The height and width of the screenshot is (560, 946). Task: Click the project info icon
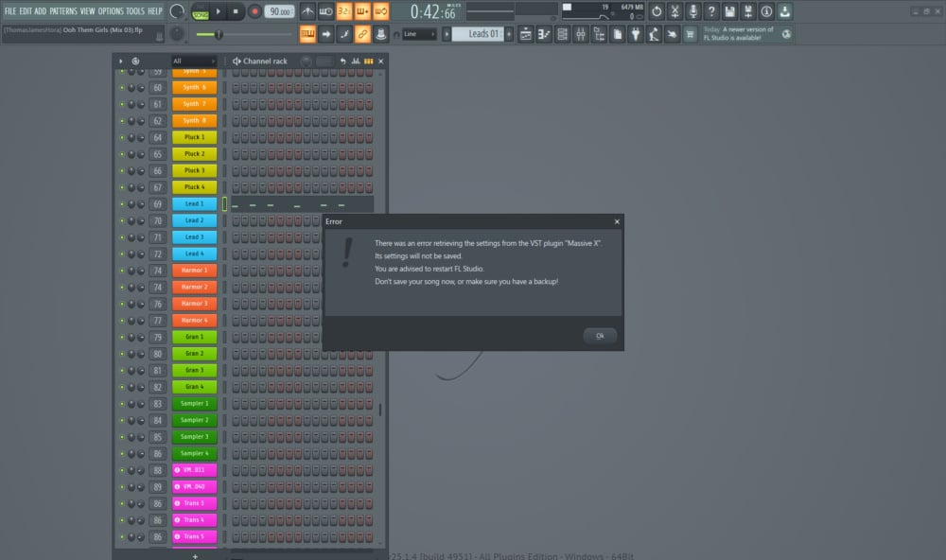[x=766, y=11]
